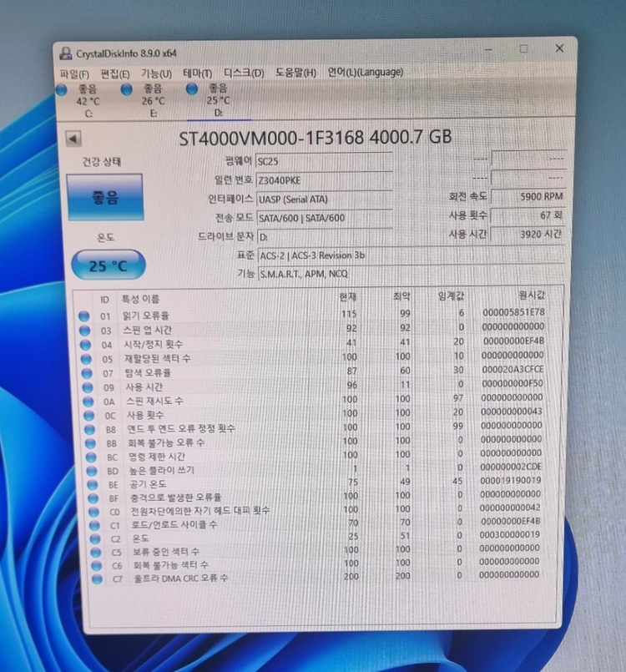
Task: Click the status dot for BF 충격으로 발생한 오류율
Action: 93,498
